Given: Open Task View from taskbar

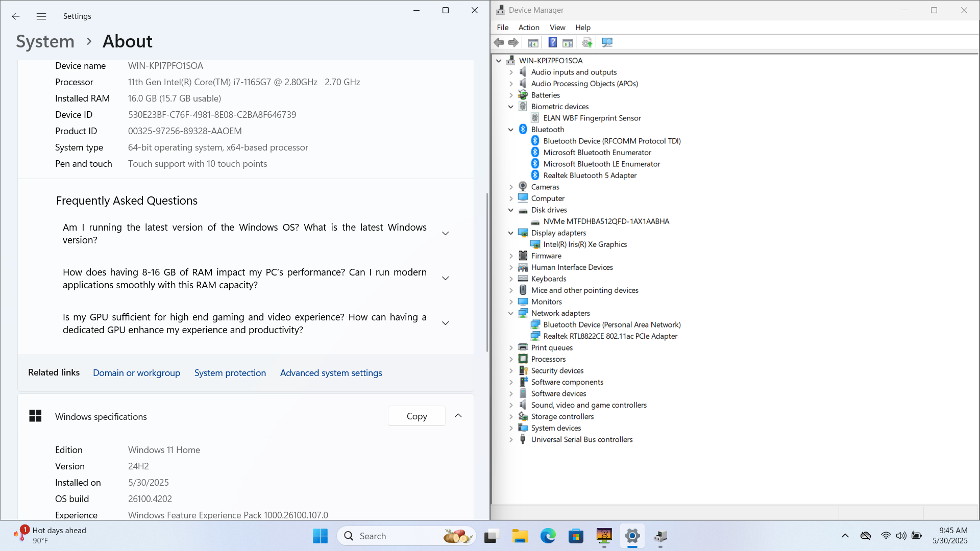Looking at the screenshot, I should coord(491,536).
